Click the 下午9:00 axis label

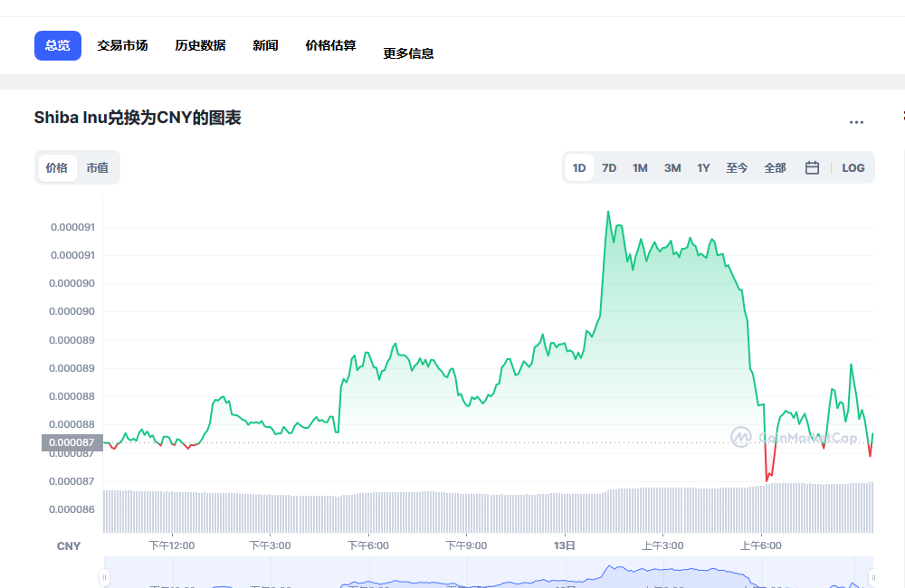click(466, 545)
